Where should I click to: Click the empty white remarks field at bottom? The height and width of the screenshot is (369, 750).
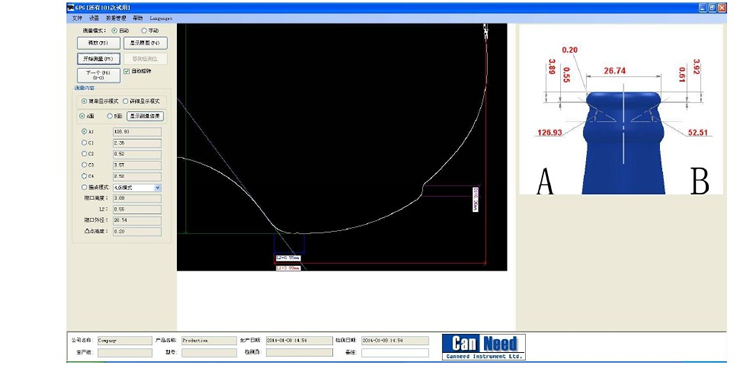tap(395, 353)
